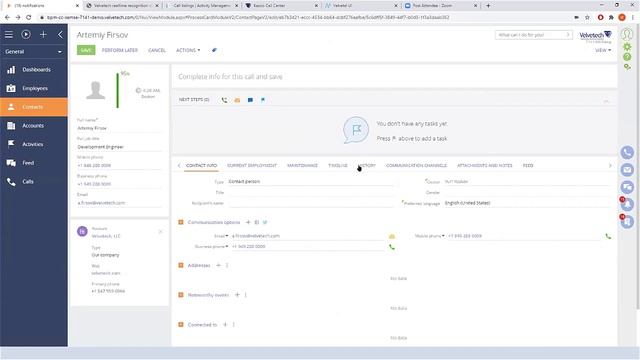Add a noteworthy event
This screenshot has height=360, width=640.
pyautogui.click(x=237, y=295)
